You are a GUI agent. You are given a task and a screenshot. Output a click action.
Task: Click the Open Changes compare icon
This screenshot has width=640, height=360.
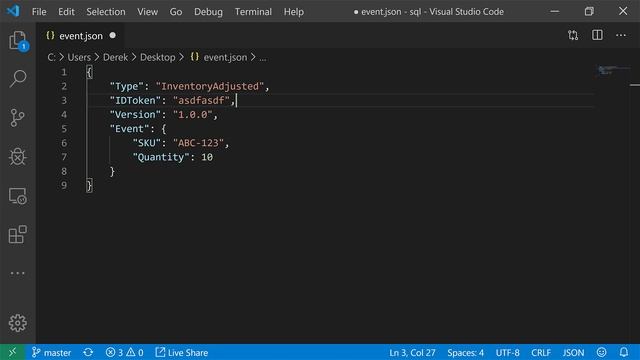(x=573, y=35)
